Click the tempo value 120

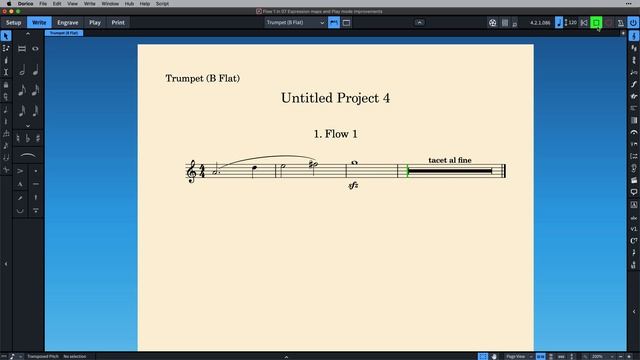(573, 22)
